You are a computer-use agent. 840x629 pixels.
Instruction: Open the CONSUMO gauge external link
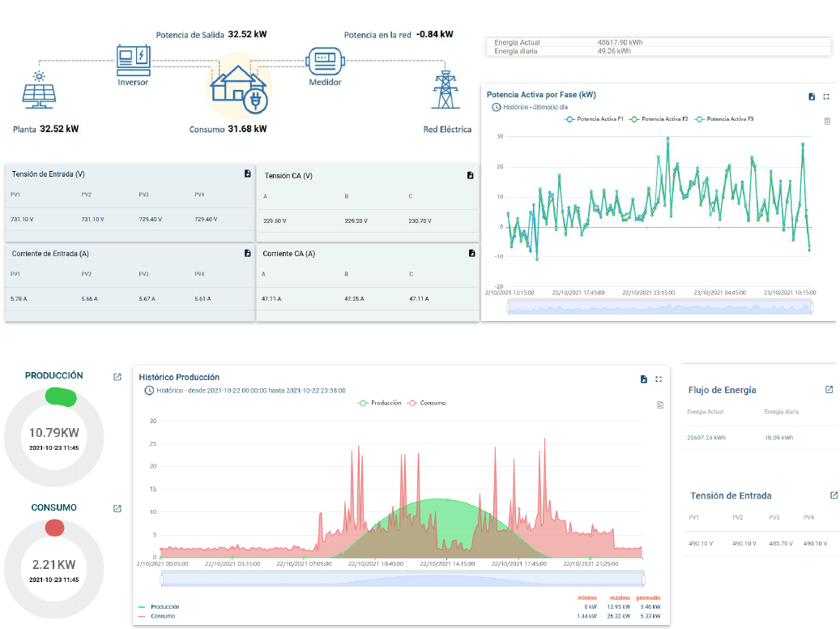tap(117, 508)
